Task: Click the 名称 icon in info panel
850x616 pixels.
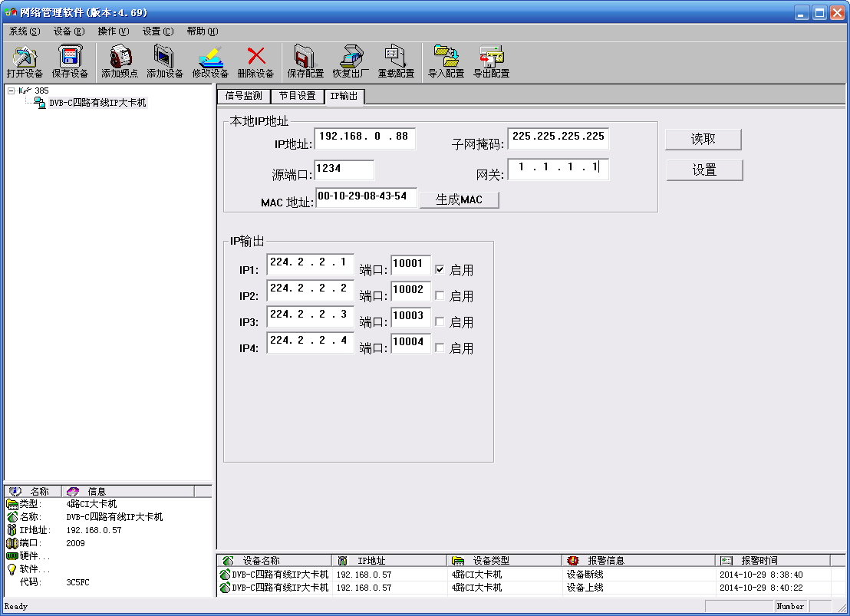Action: point(12,517)
